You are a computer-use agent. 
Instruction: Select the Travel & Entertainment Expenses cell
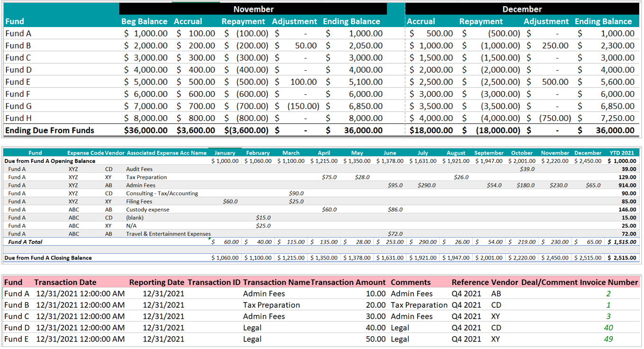click(168, 234)
